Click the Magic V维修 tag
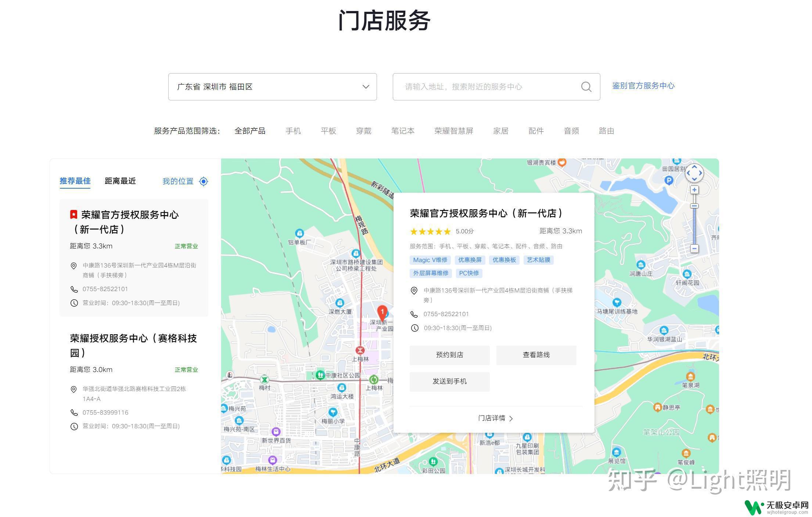 coord(430,260)
